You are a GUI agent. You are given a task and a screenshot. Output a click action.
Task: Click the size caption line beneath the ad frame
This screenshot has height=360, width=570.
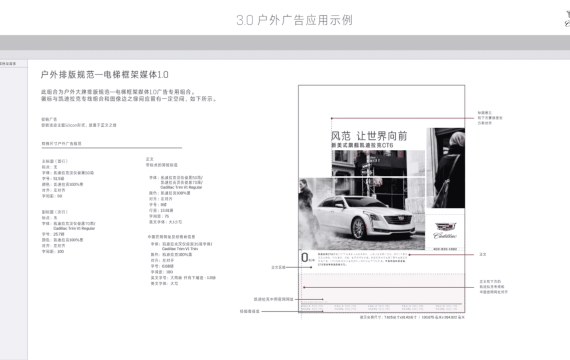coord(412,317)
